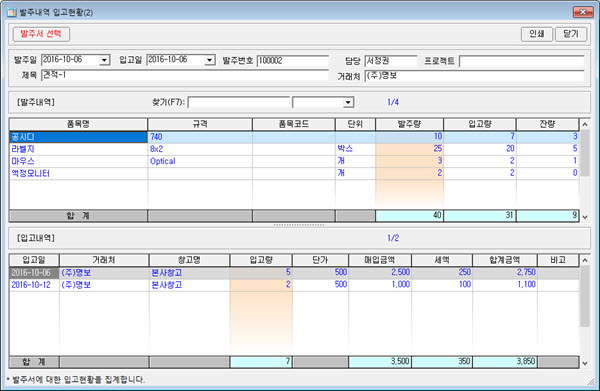Select the 공시디 item row
This screenshot has height=391, width=600.
294,137
